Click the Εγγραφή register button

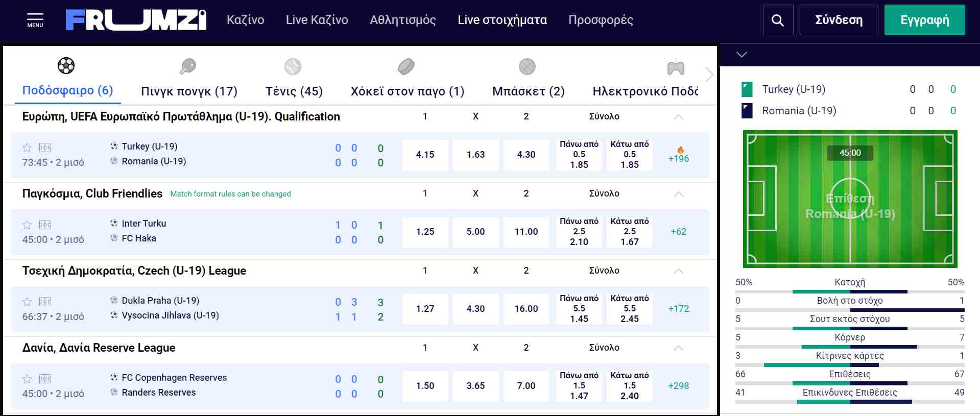(x=924, y=20)
